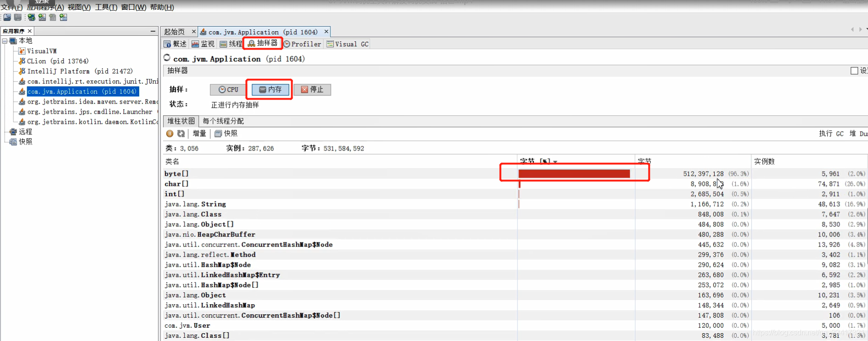Select the int[] row
The width and height of the screenshot is (868, 341).
[514, 194]
